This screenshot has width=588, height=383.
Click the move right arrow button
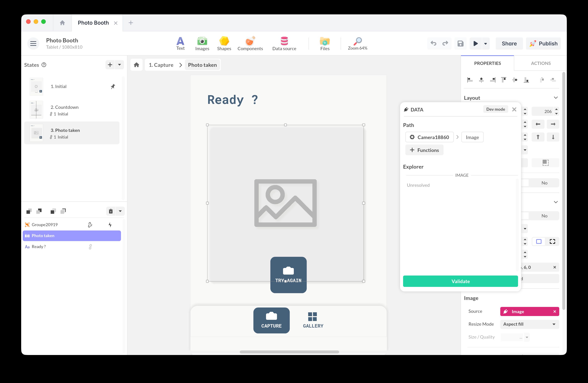553,124
